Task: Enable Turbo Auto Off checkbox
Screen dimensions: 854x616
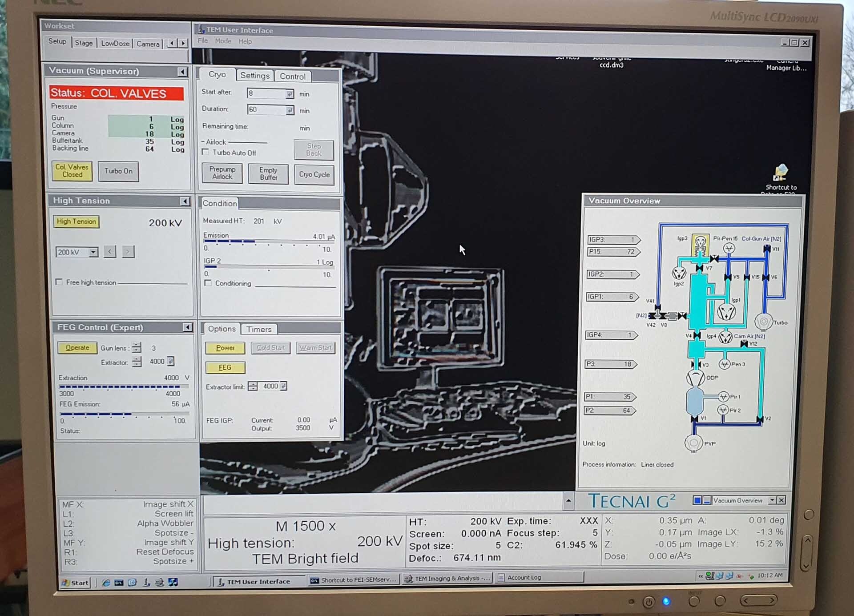Action: pos(205,153)
